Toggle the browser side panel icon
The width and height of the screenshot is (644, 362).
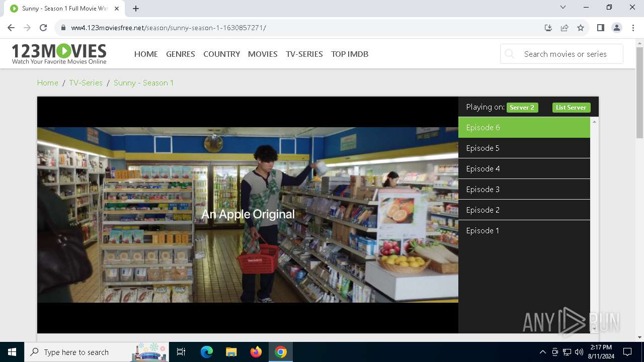[600, 28]
